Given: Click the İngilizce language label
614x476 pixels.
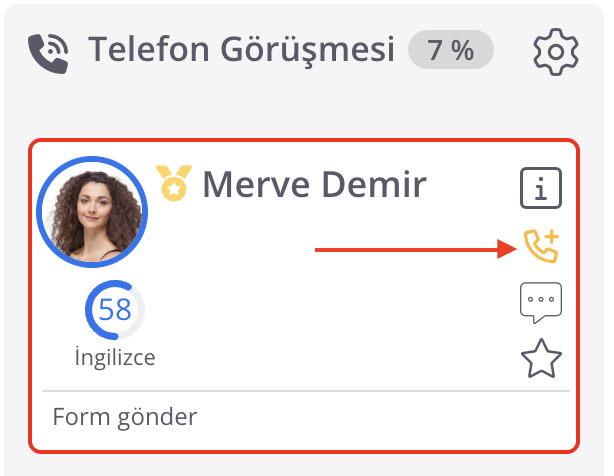Looking at the screenshot, I should coord(115,357).
